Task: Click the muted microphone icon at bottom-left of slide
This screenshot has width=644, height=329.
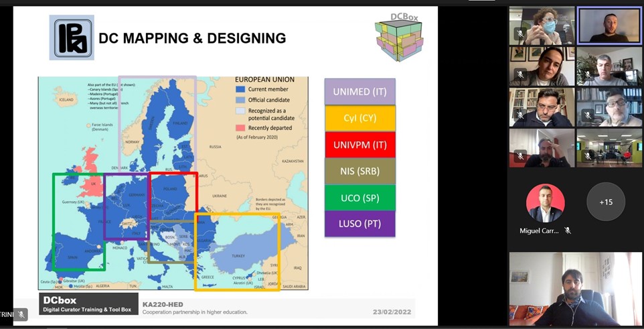Action: [x=21, y=314]
